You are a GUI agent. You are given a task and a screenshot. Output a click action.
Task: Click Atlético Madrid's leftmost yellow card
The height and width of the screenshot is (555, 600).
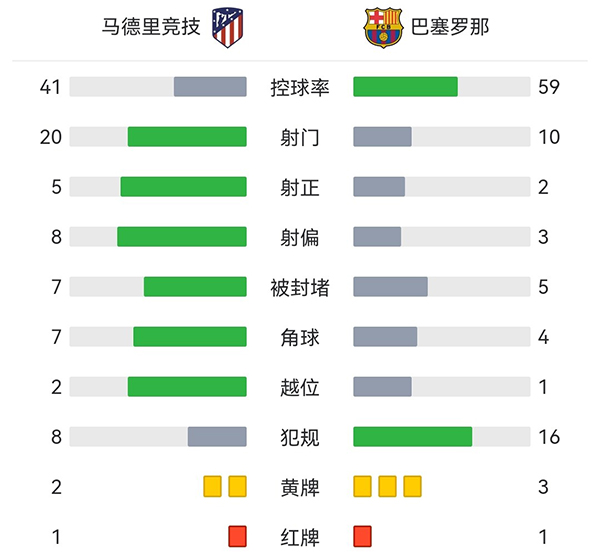213,487
